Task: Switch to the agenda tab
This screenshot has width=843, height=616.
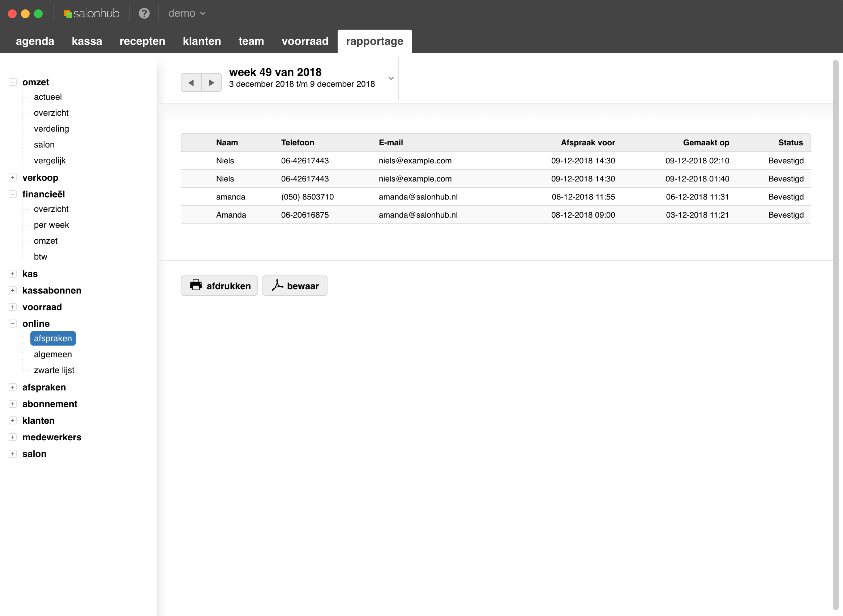Action: 35,41
